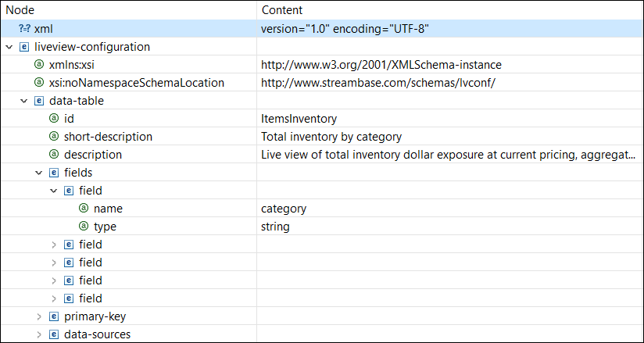
Task: Click the liveview-configuration element icon
Action: (24, 47)
